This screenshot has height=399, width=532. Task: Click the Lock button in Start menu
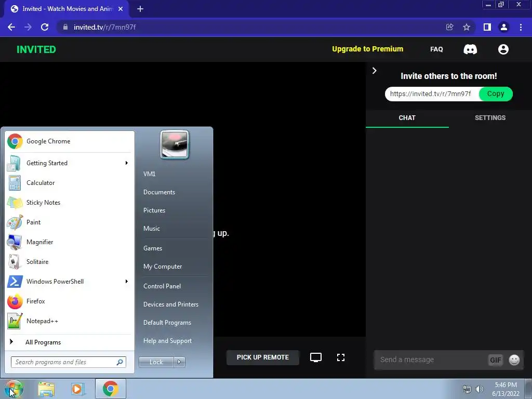[x=156, y=362]
